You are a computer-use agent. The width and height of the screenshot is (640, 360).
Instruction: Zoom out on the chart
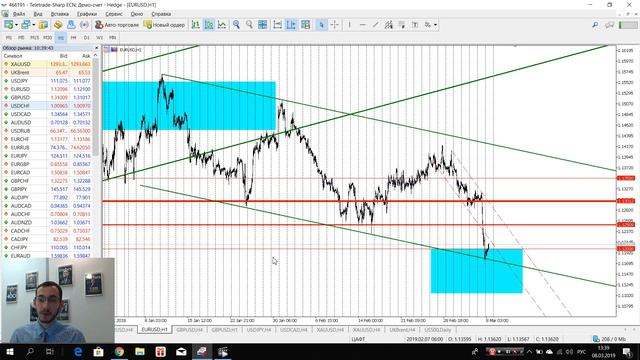[x=249, y=25]
